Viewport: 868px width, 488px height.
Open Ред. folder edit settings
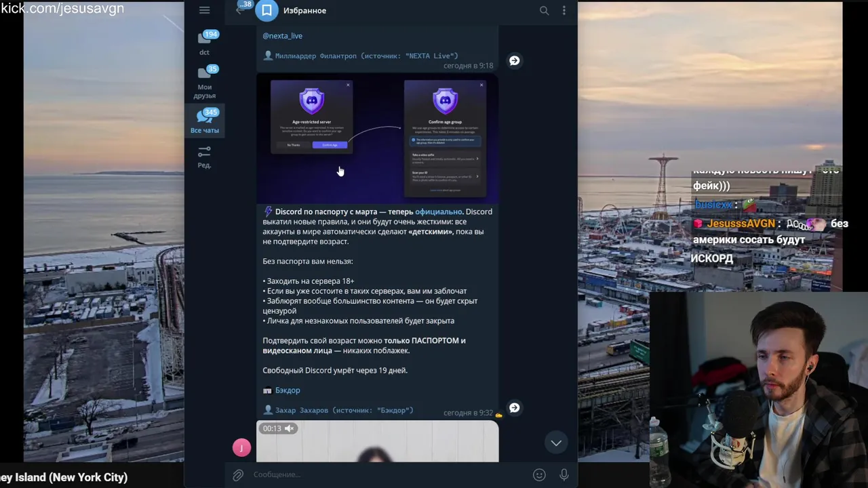pos(204,157)
